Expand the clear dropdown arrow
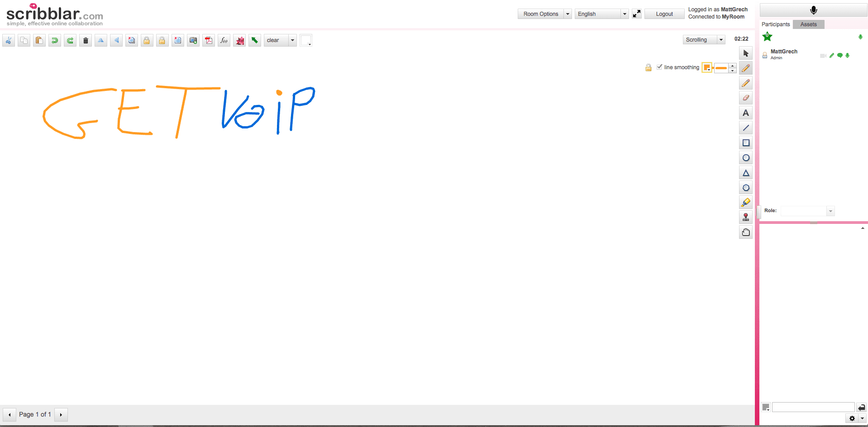The height and width of the screenshot is (427, 868). pyautogui.click(x=293, y=40)
